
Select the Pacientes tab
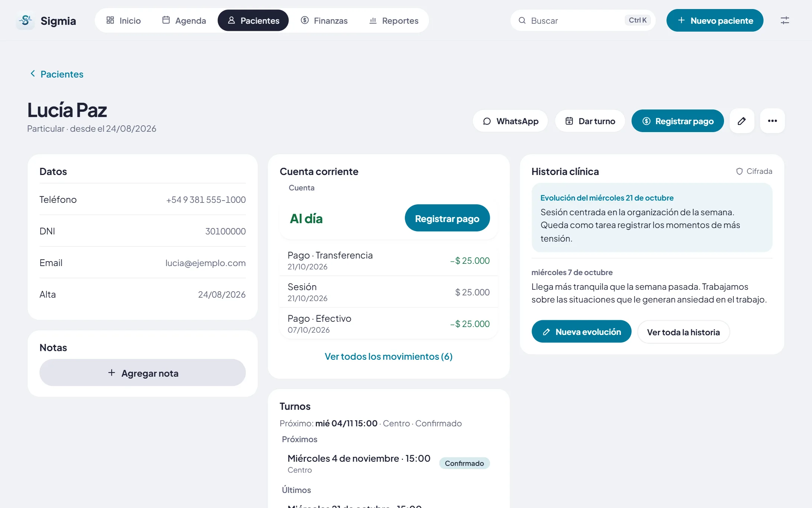point(253,20)
